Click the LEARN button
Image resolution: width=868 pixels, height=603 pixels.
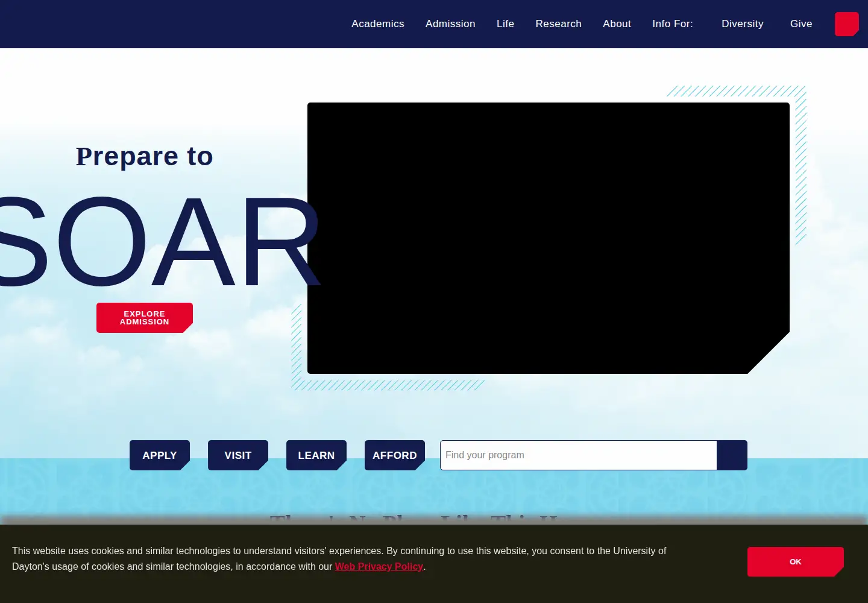tap(316, 455)
